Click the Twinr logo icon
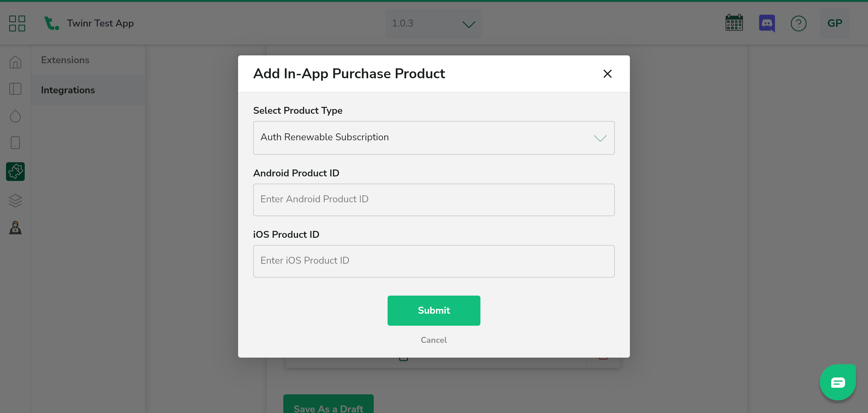The height and width of the screenshot is (413, 868). coord(51,23)
